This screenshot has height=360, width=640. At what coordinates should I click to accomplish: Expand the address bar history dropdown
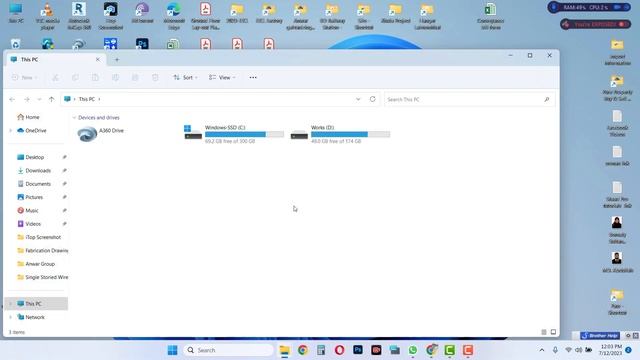358,99
